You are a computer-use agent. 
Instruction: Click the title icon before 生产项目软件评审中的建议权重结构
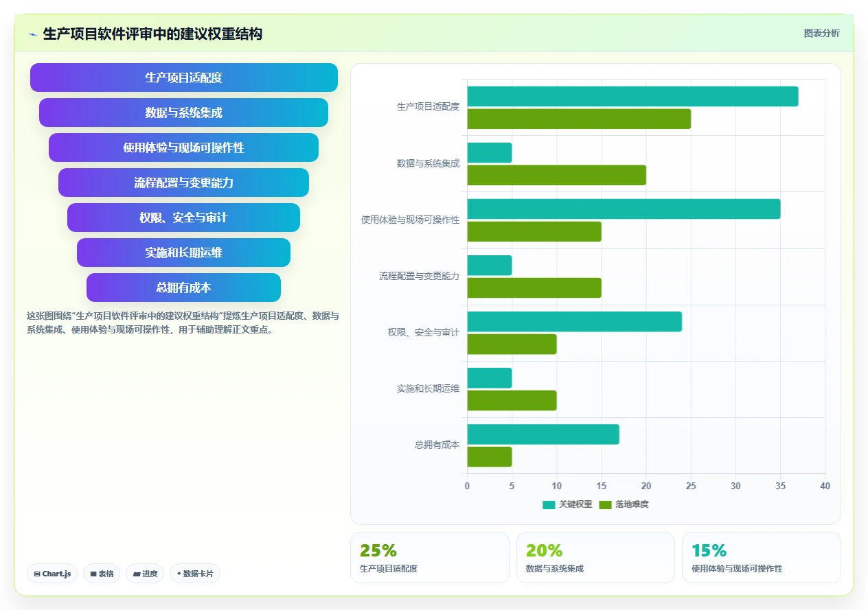tap(33, 34)
